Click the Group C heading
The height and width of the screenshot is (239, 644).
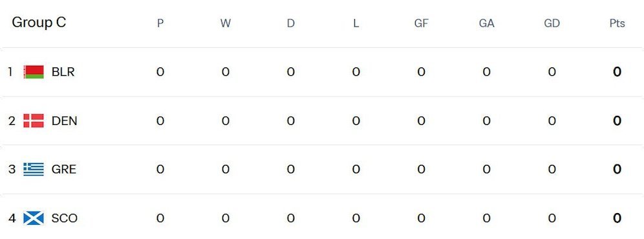[x=39, y=23]
